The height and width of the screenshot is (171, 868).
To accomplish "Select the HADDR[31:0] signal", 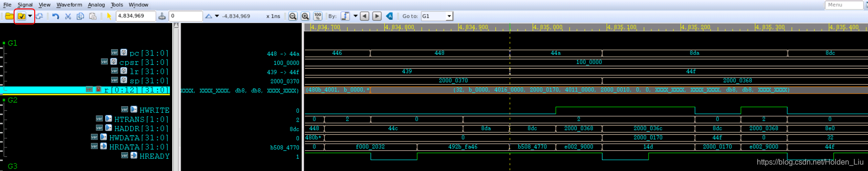I will point(141,128).
